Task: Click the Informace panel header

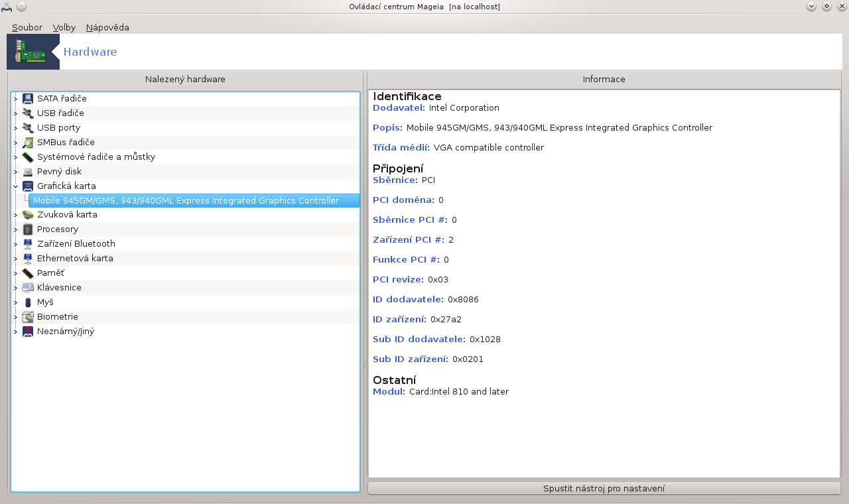Action: click(604, 80)
